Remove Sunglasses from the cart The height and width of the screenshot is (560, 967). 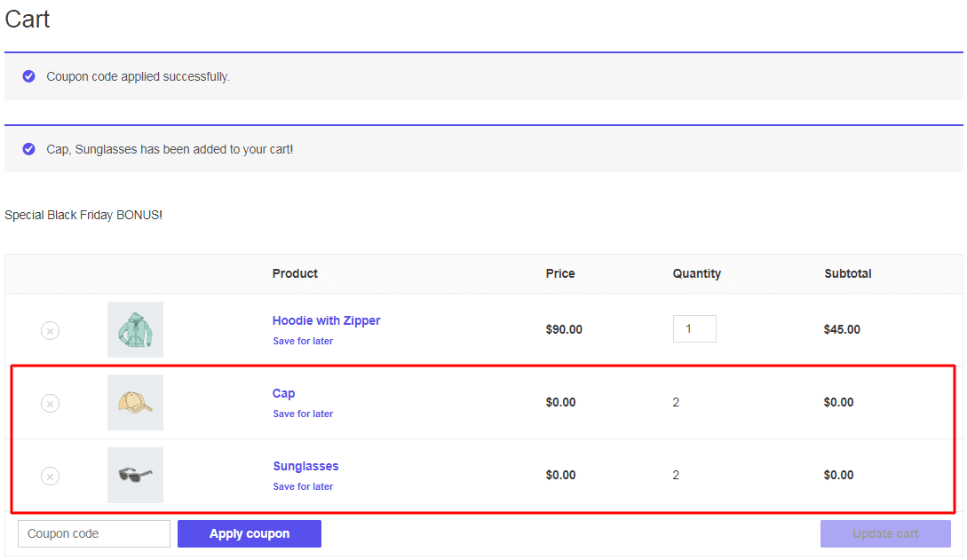pyautogui.click(x=50, y=477)
